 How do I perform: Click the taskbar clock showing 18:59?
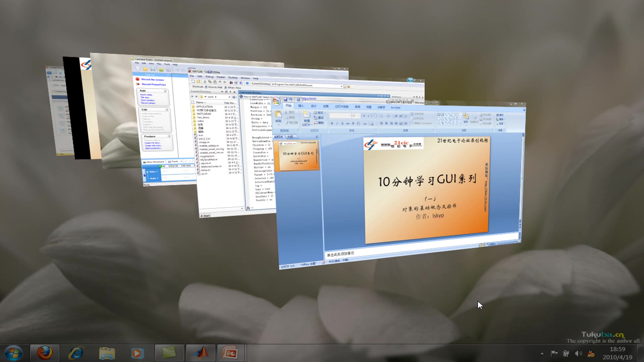click(x=617, y=349)
